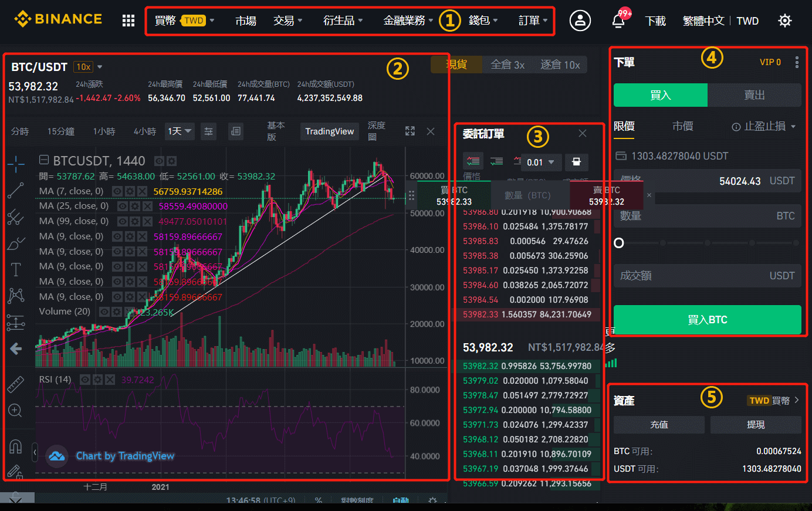This screenshot has height=511, width=812.
Task: Open the Zoom In tool on chart sidebar
Action: click(x=16, y=410)
